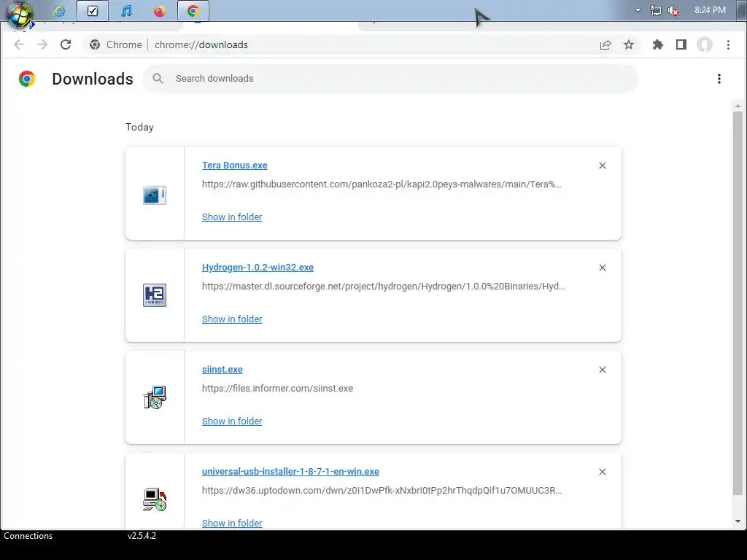Image resolution: width=747 pixels, height=560 pixels.
Task: Remove universal-usb-installer from the list
Action: [x=602, y=472]
